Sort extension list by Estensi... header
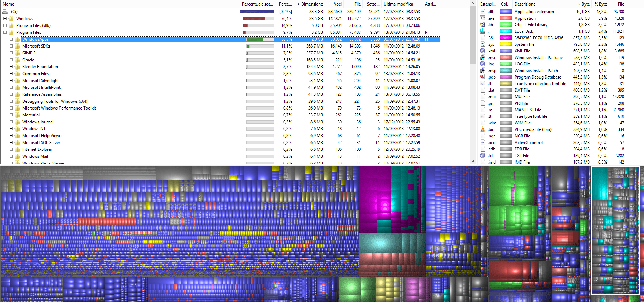Viewport: 644px width, 302px height. coord(488,4)
